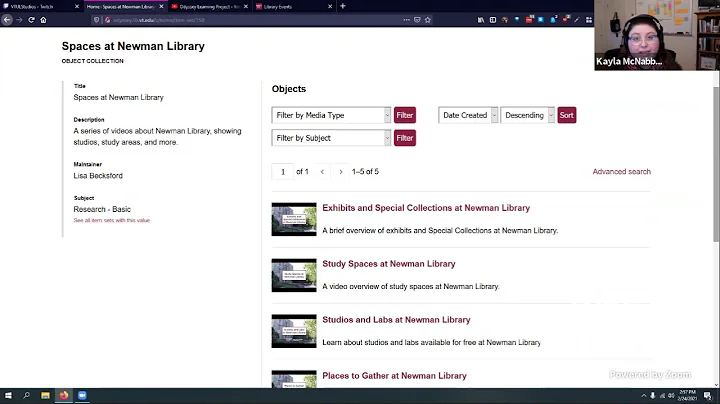Screen dimensions: 720x404
Task: Click the Studios and Labs video thumbnail
Action: click(294, 331)
